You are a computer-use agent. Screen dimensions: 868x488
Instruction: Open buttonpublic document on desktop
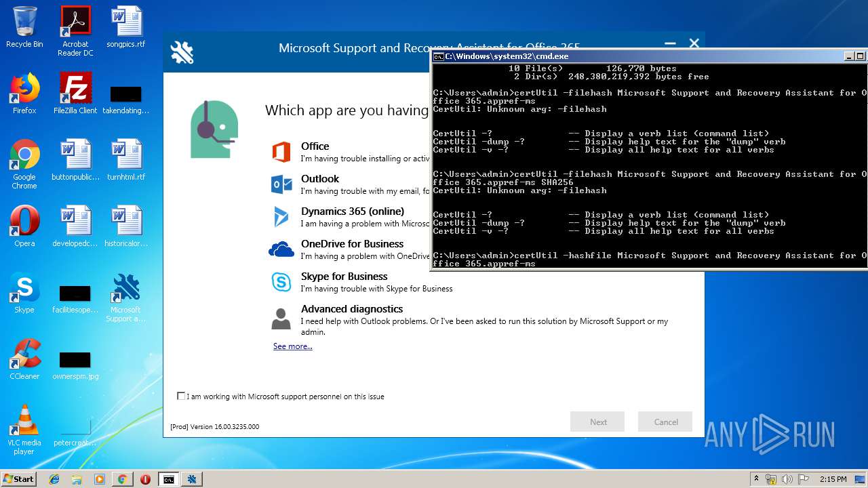tap(75, 160)
